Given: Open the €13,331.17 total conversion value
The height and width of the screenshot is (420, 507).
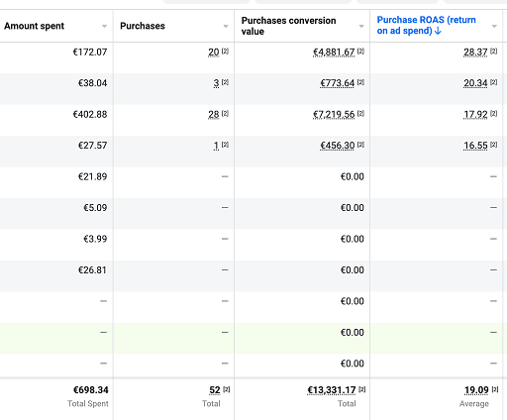Looking at the screenshot, I should pyautogui.click(x=332, y=390).
